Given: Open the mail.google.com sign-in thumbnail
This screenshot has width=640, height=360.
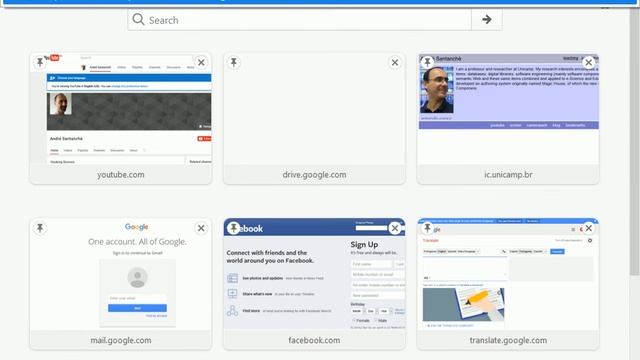Looking at the screenshot, I should coord(121,274).
